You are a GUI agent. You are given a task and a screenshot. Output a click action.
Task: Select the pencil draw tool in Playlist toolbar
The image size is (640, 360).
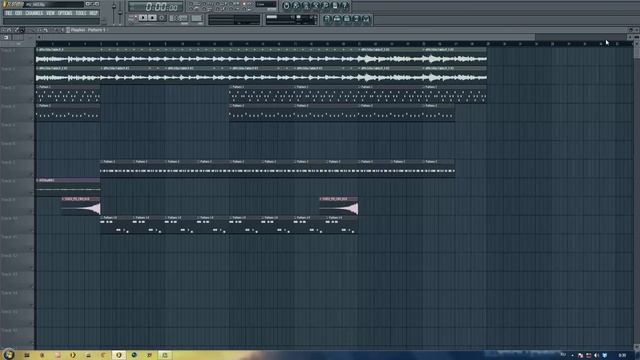(16, 30)
